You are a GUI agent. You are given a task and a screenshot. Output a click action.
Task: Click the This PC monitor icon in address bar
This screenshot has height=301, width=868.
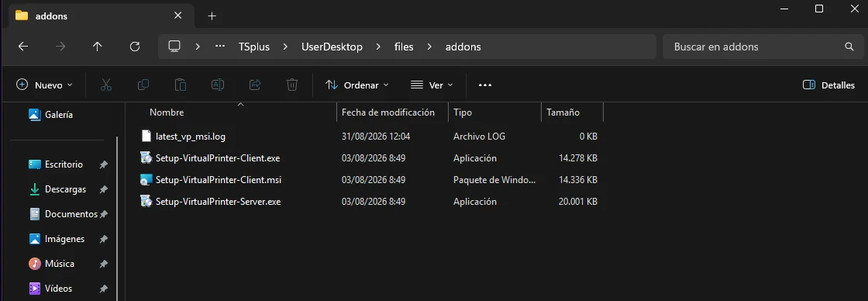pos(175,47)
